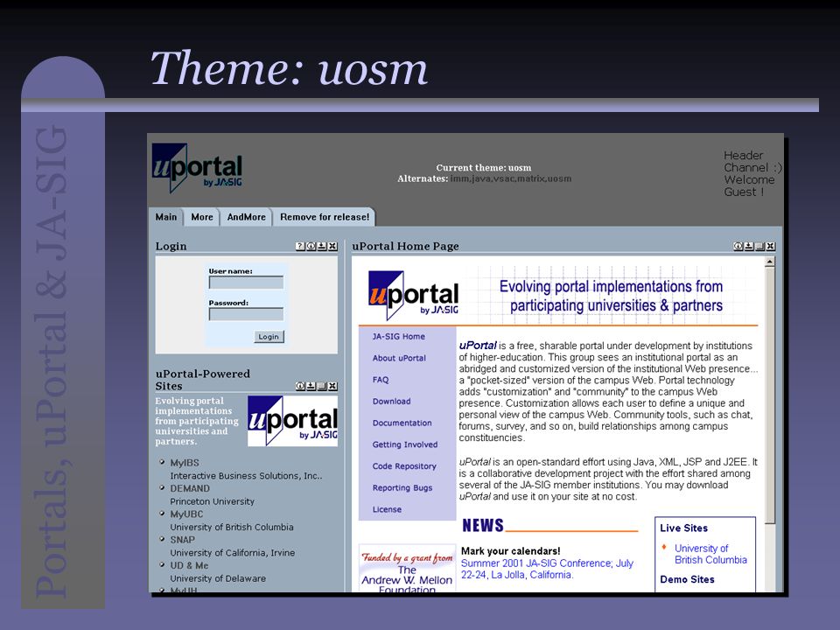Focus the Password input field

click(247, 314)
